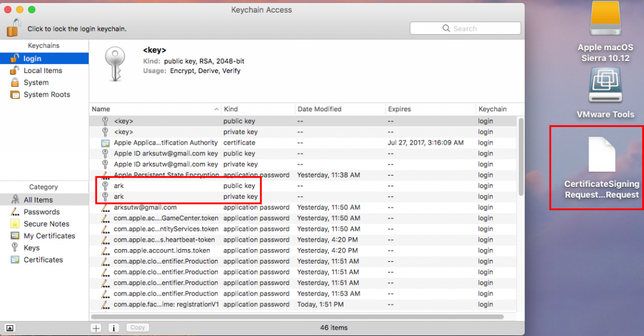Select Apple Applica...tification Authority certificate row
This screenshot has height=336, width=644.
303,143
